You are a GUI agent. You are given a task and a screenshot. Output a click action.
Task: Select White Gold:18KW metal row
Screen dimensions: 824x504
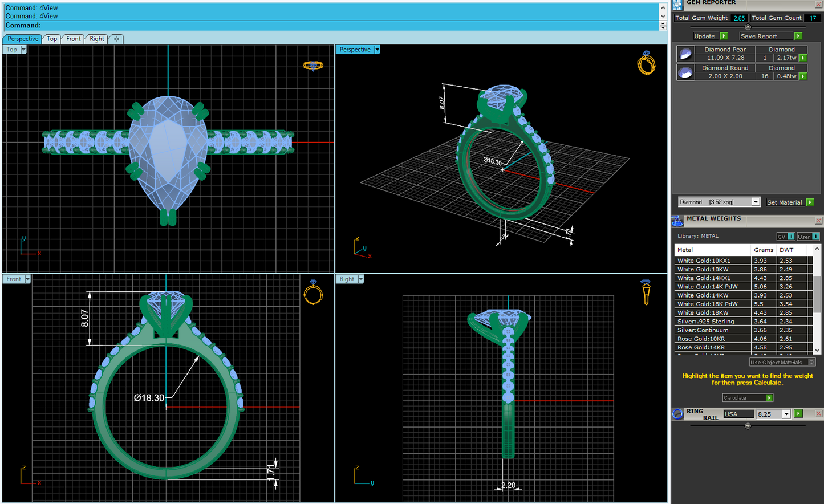[744, 312]
